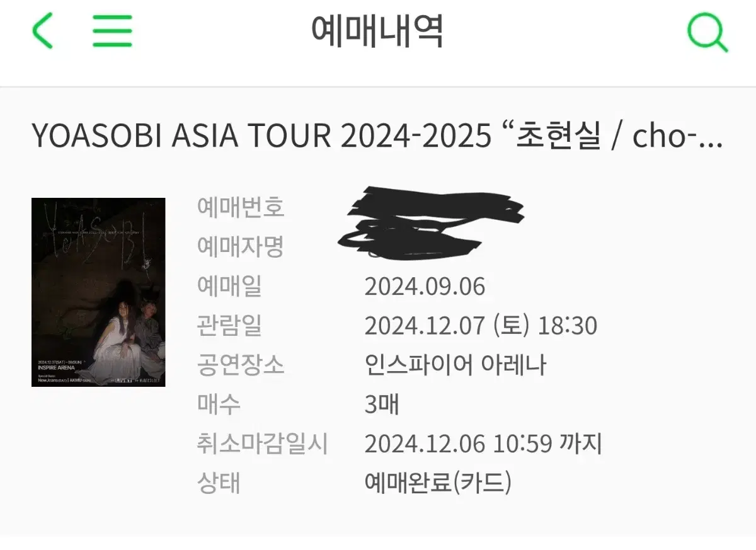Tap the ticket count 3매
The image size is (756, 550).
[x=382, y=404]
